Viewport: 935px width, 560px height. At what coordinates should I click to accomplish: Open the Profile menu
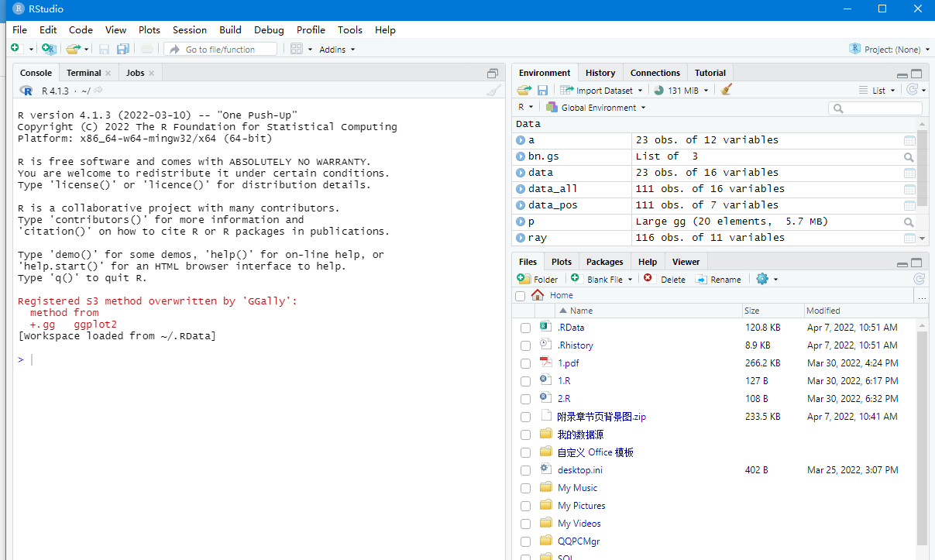[x=311, y=29]
